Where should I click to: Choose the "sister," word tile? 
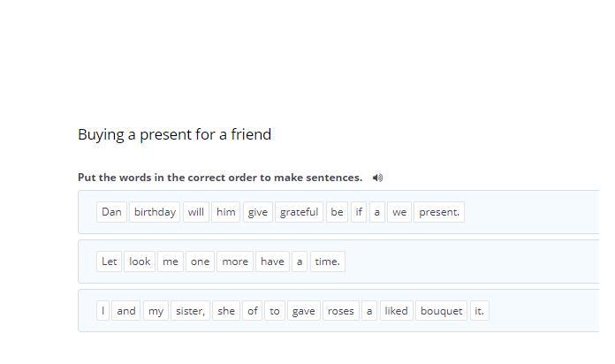(x=190, y=311)
